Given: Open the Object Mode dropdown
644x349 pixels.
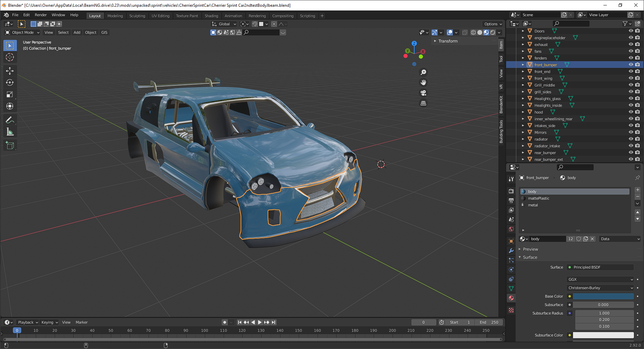Looking at the screenshot, I should pos(22,32).
